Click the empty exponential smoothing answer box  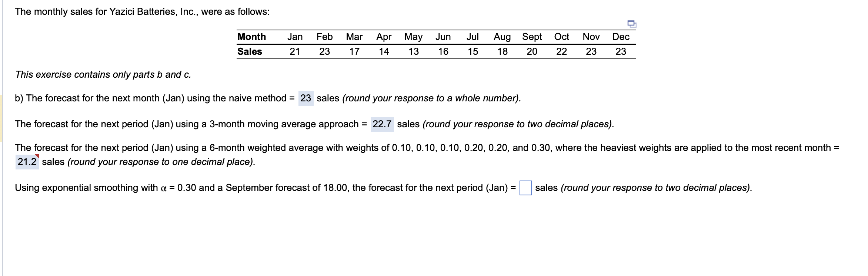coord(525,188)
